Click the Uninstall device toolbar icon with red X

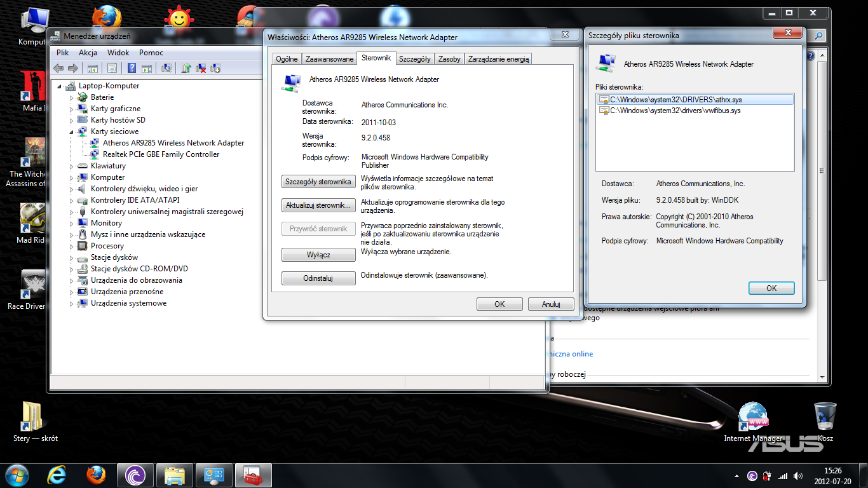(x=201, y=68)
